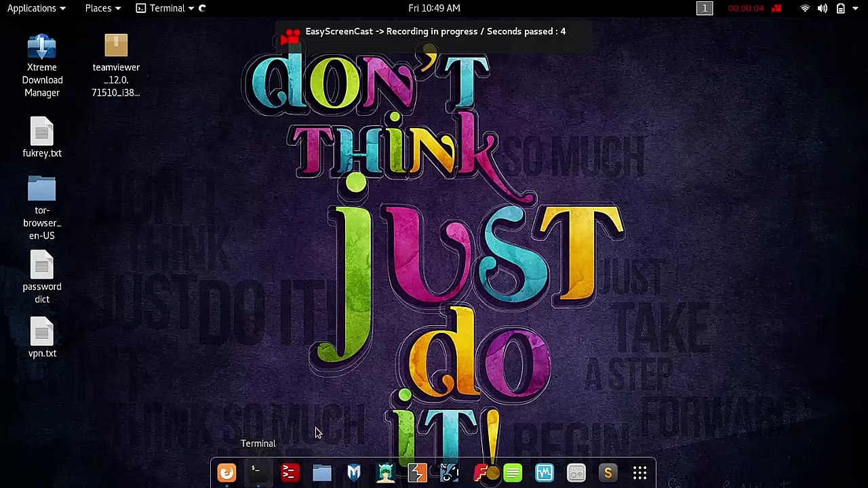Launch Metasploit Framework from the dock
This screenshot has height=488, width=868.
point(353,472)
